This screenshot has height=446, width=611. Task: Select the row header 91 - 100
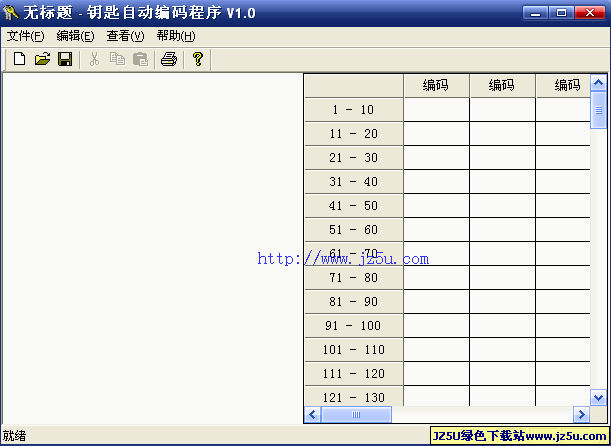click(353, 326)
